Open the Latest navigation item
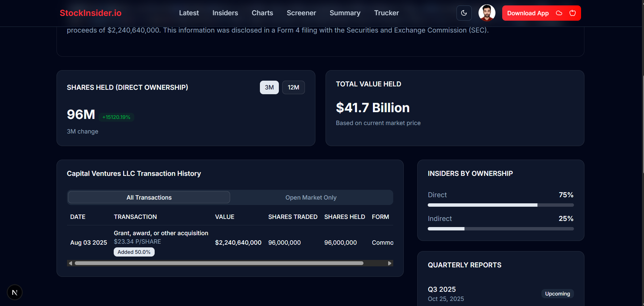644x306 pixels. pos(189,13)
